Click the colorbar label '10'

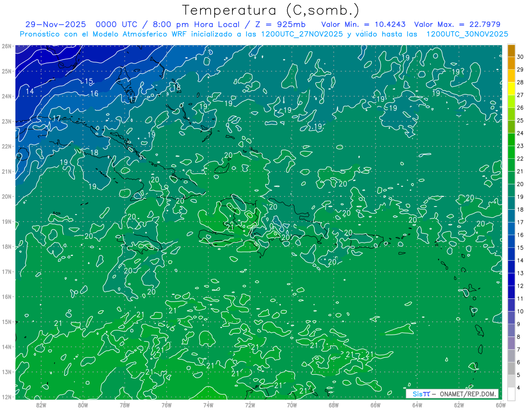pyautogui.click(x=520, y=312)
